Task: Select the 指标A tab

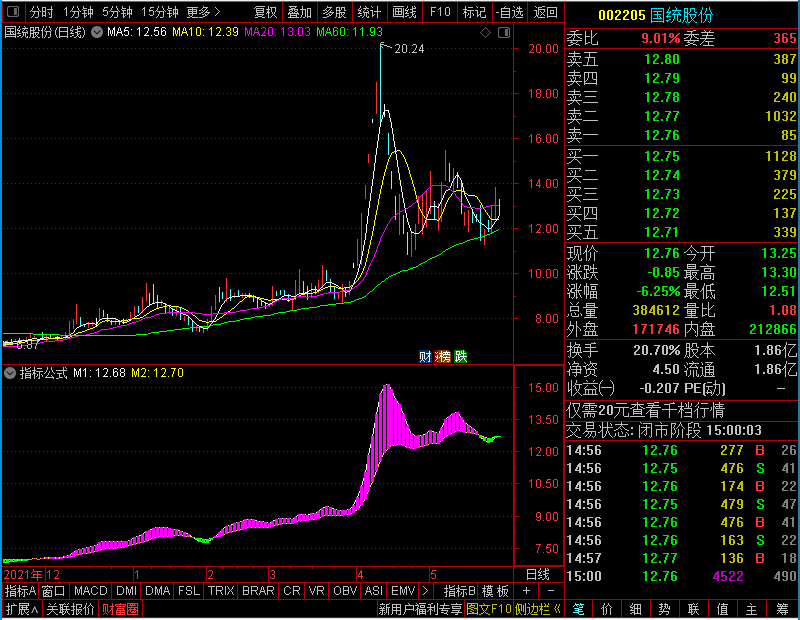Action: click(20, 591)
